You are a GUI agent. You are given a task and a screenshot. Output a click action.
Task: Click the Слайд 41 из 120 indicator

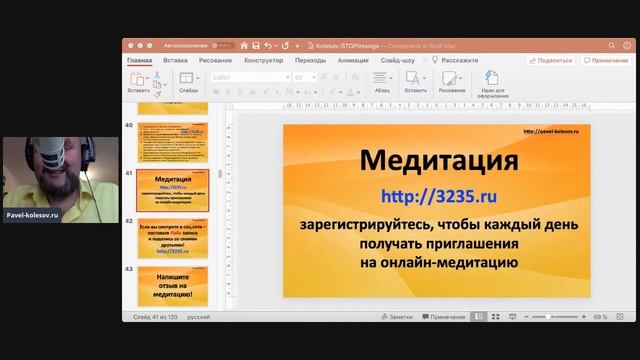tap(155, 317)
